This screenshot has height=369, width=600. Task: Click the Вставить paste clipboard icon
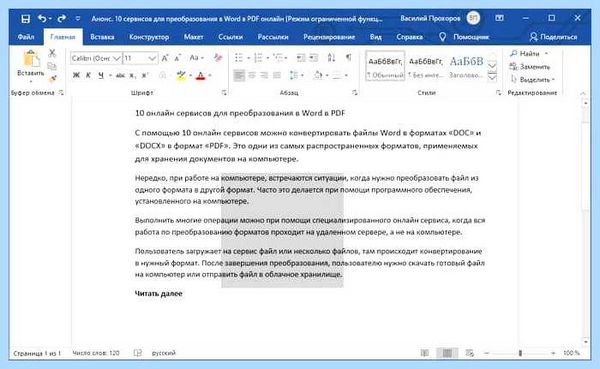tap(31, 59)
